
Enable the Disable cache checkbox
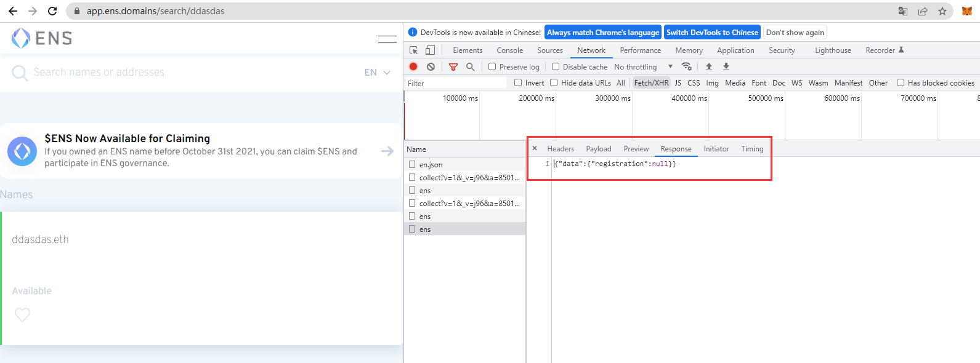coord(556,66)
